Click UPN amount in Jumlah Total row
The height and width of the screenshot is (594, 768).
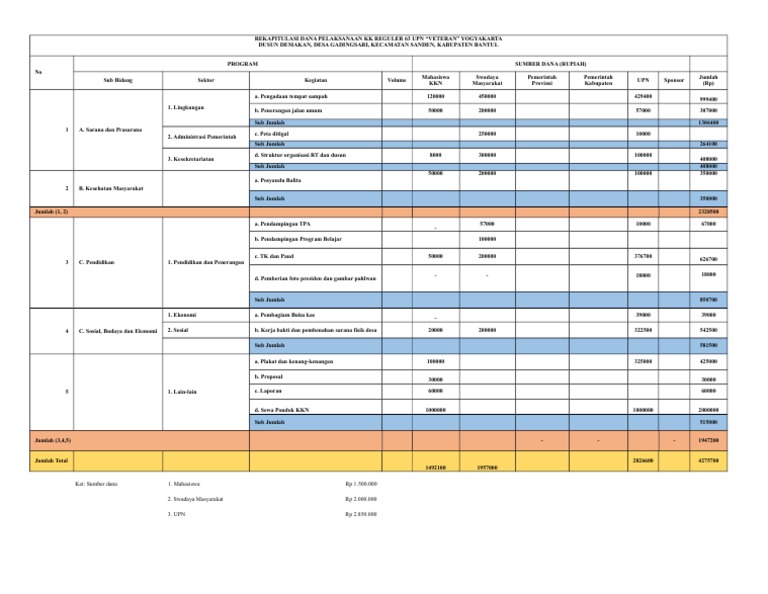[643, 461]
